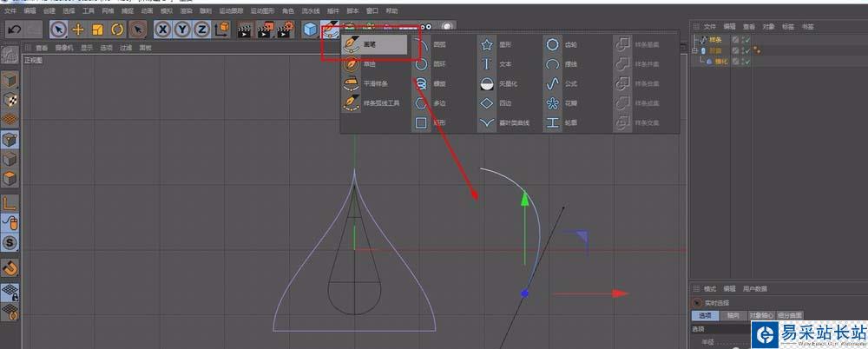Collapse the second object's tree expander
Screen dimensions: 868x349
point(694,50)
